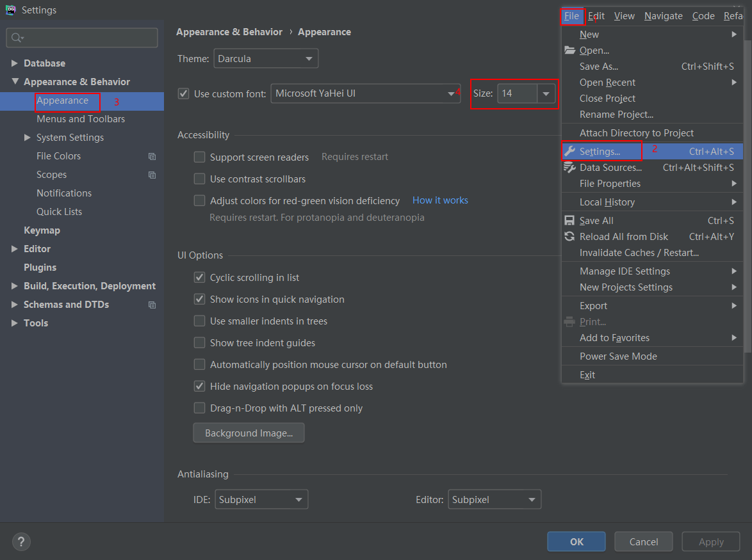Image resolution: width=752 pixels, height=560 pixels.
Task: Expand the Tools tree node
Action: click(x=14, y=323)
